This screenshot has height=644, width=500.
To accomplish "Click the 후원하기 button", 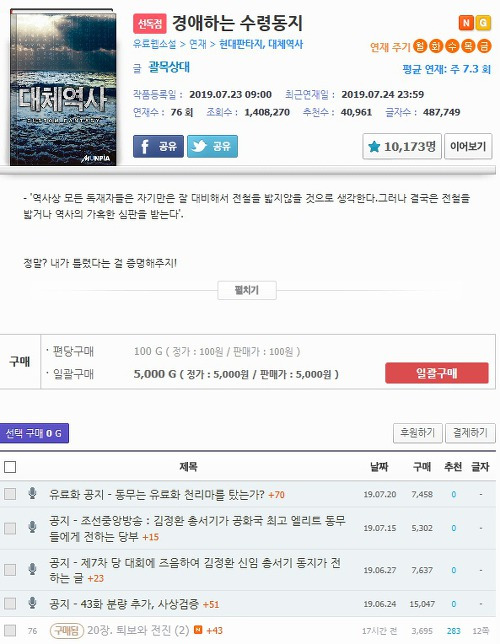I will pyautogui.click(x=417, y=433).
